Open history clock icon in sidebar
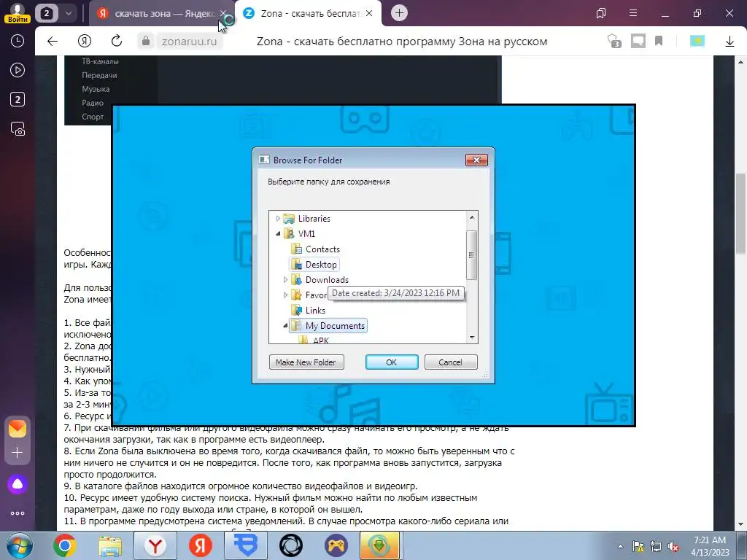 coord(18,42)
